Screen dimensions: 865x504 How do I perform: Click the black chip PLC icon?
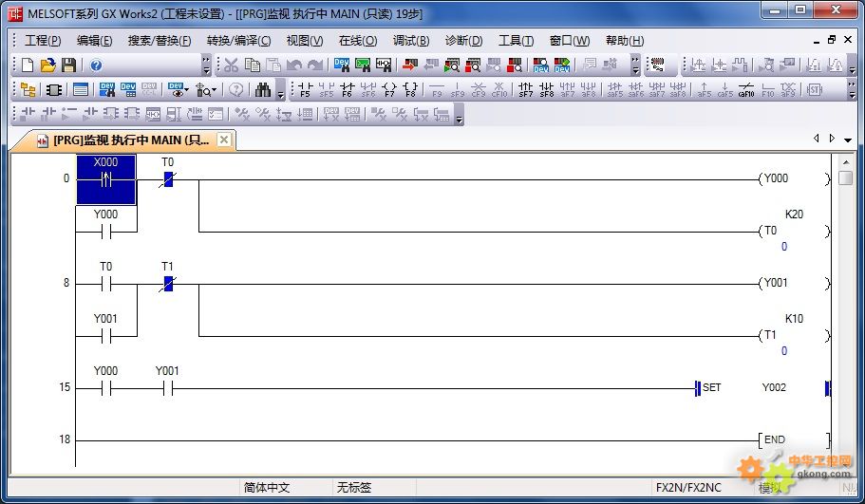(54, 89)
